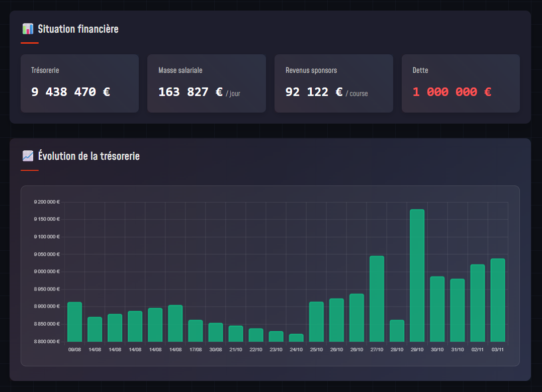Select the tallest bar for 29/10
Screen dimensions: 542x392
[x=417, y=275]
